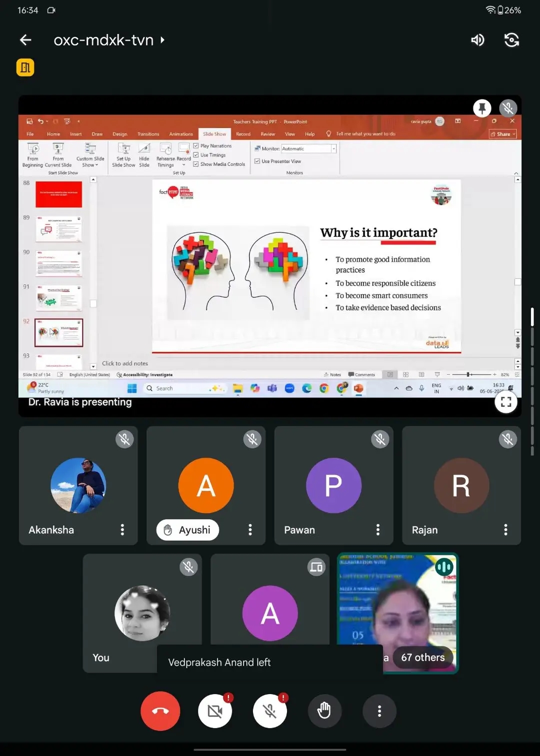The height and width of the screenshot is (756, 540).
Task: Show hidden icons in system tray
Action: click(x=396, y=388)
